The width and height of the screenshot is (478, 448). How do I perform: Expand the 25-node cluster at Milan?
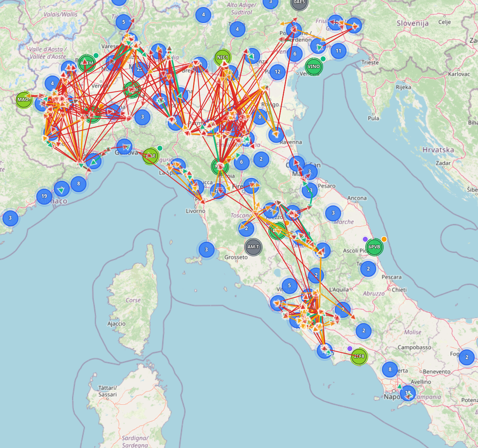pyautogui.click(x=140, y=69)
